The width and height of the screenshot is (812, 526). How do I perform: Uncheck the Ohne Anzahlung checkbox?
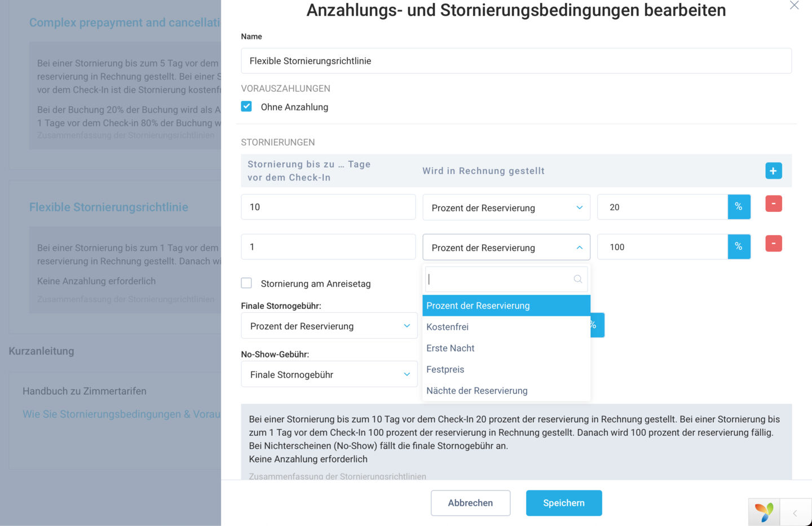pyautogui.click(x=246, y=107)
